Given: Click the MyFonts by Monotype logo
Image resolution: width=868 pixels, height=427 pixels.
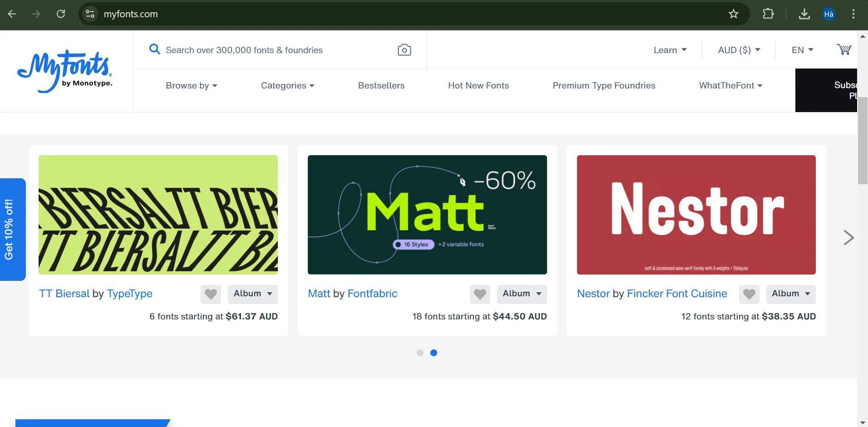Looking at the screenshot, I should (x=65, y=71).
